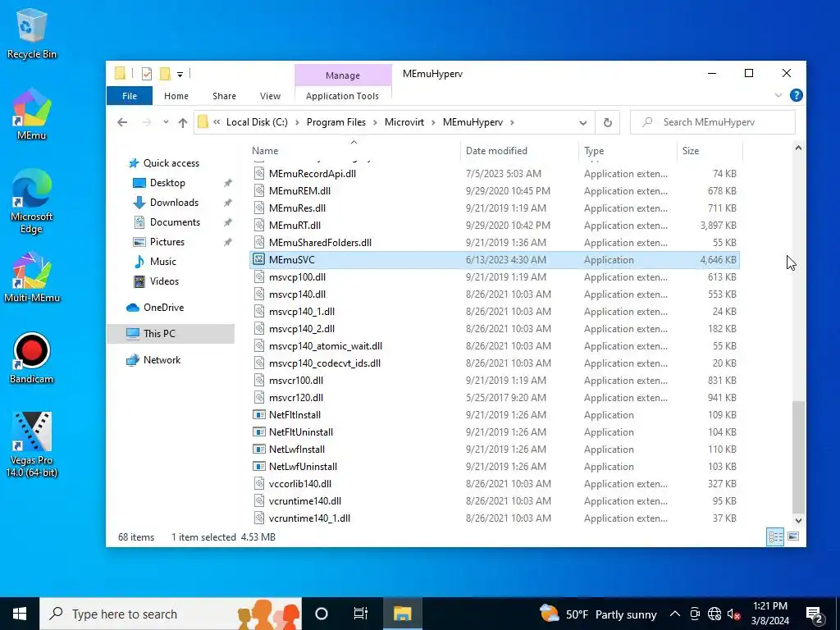
Task: Click Program Files in the address path
Action: pyautogui.click(x=336, y=122)
